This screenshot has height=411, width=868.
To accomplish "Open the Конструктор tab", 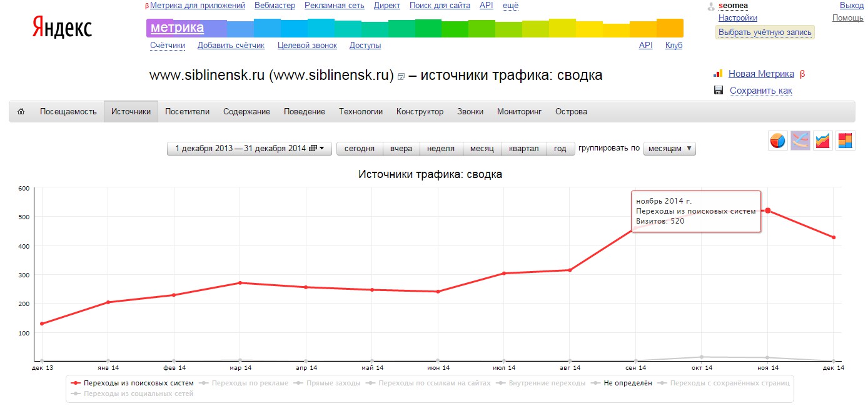I will pyautogui.click(x=420, y=112).
